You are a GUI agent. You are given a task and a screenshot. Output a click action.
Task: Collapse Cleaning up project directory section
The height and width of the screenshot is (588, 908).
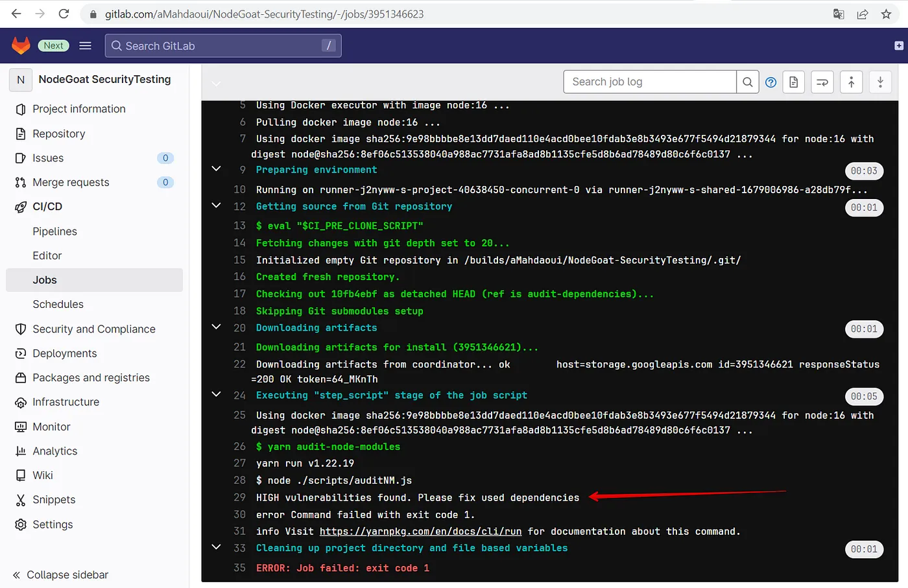pos(217,547)
